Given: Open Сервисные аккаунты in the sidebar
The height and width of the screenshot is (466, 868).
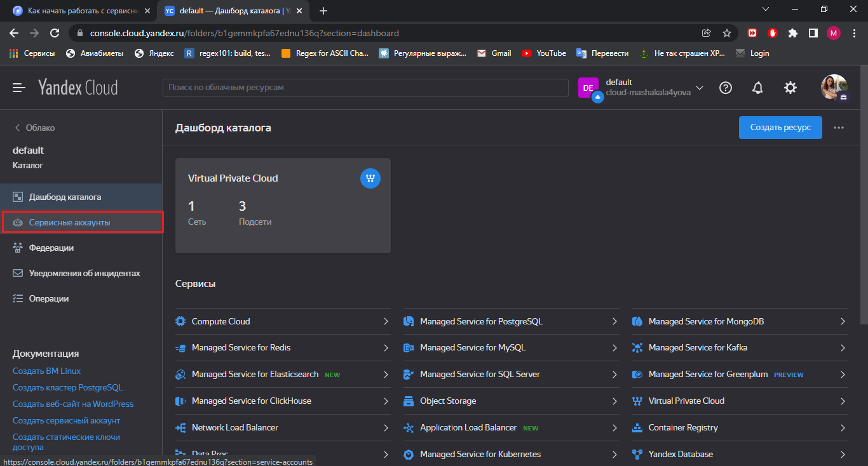Looking at the screenshot, I should 81,222.
